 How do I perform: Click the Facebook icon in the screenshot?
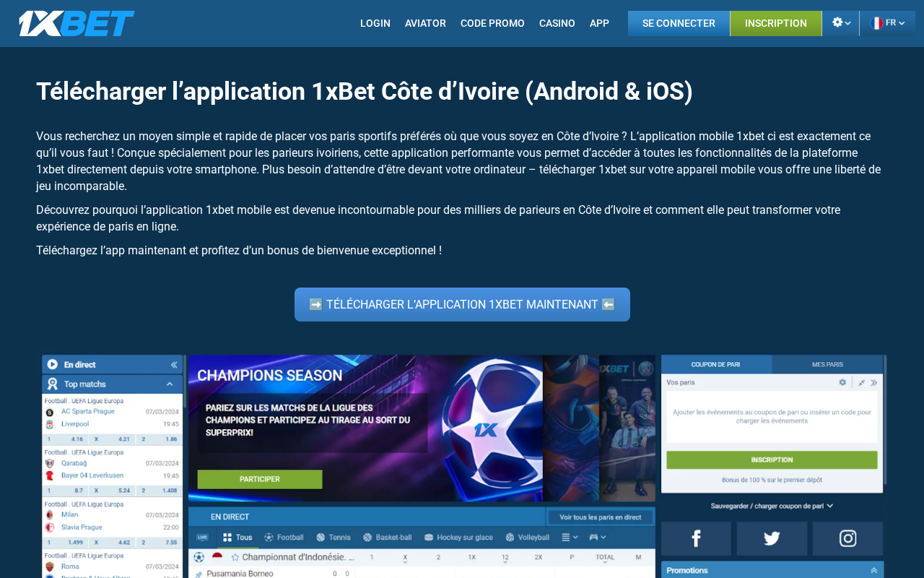pyautogui.click(x=696, y=538)
